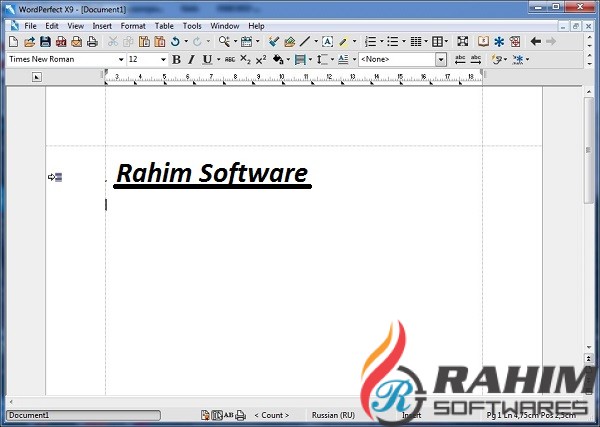Create a new blank document
This screenshot has width=600, height=427.
click(13, 41)
